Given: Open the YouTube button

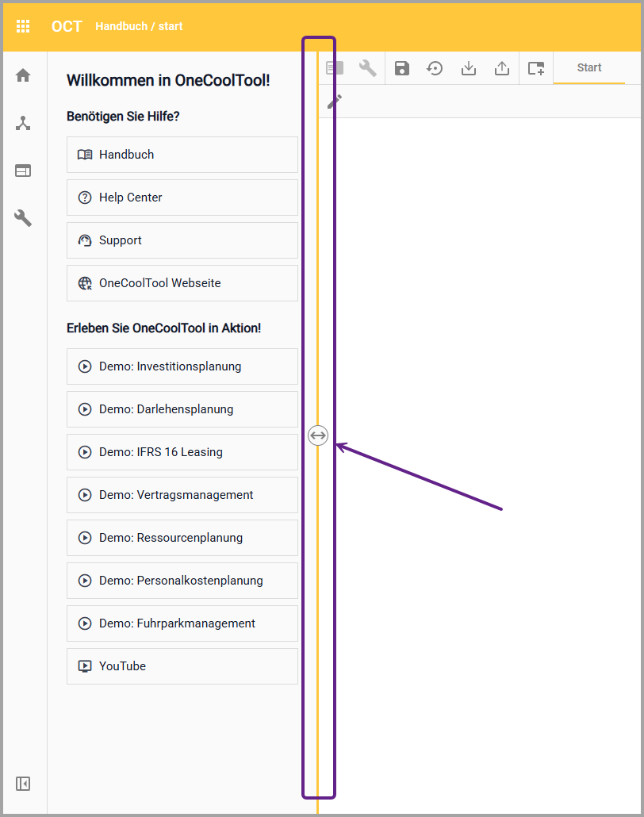Looking at the screenshot, I should [x=182, y=666].
